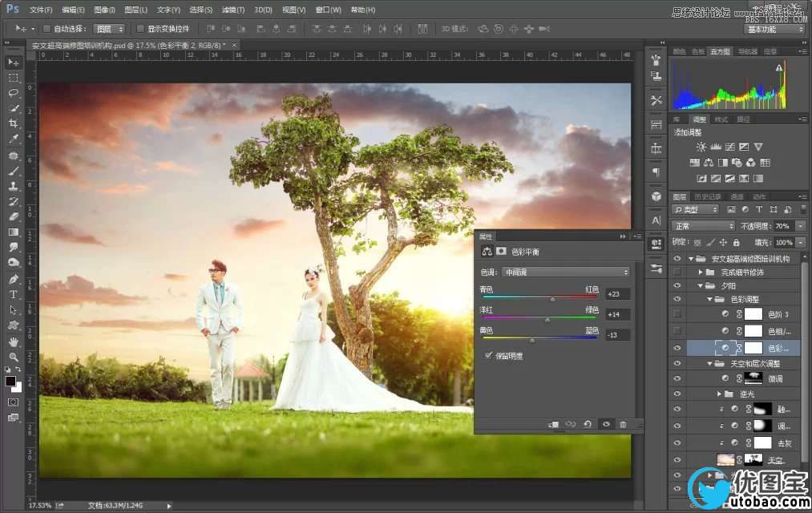This screenshot has height=513, width=812.
Task: Add a Channel Mixer adjustment
Action: click(x=751, y=163)
